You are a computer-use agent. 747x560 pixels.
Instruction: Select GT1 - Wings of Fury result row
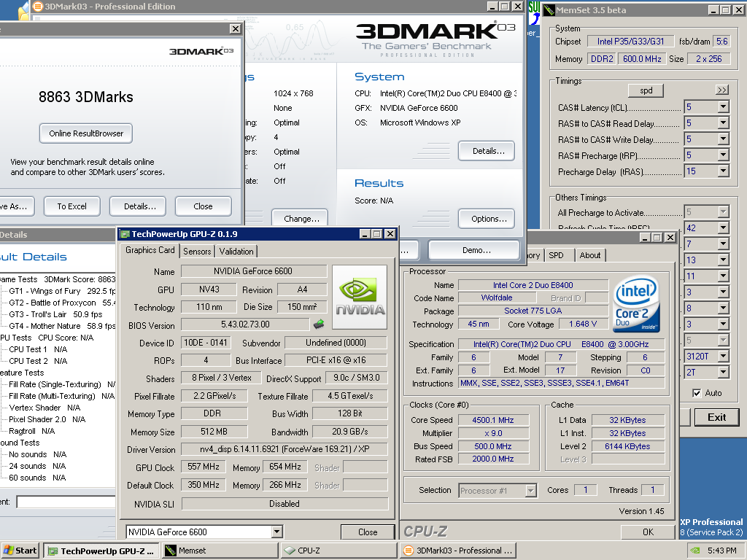coord(62,291)
